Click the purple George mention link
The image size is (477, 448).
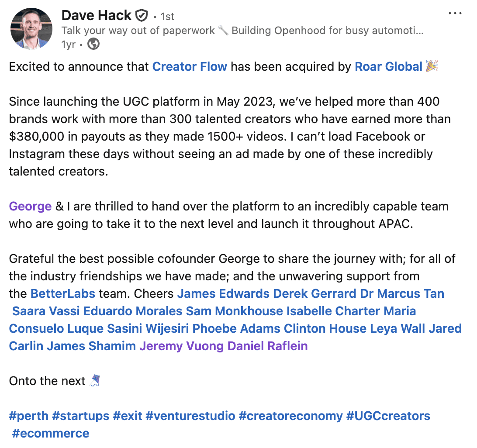[30, 207]
